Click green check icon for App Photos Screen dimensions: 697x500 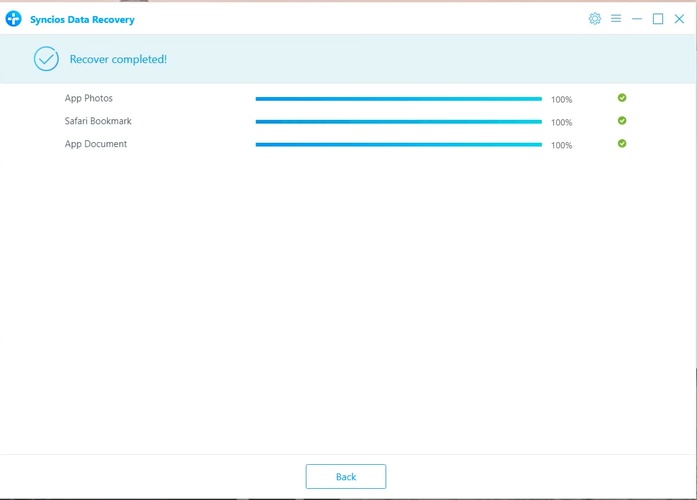click(622, 98)
